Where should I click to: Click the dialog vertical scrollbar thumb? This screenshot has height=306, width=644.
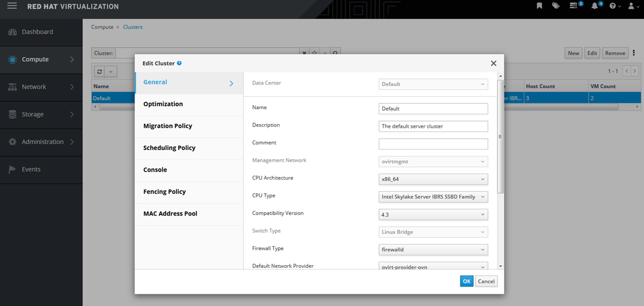point(500,137)
